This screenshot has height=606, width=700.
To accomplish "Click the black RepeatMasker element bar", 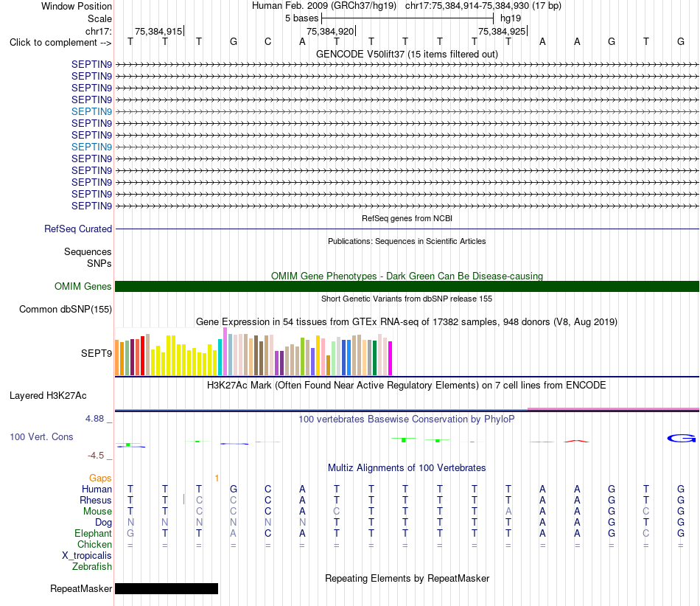I will [167, 588].
